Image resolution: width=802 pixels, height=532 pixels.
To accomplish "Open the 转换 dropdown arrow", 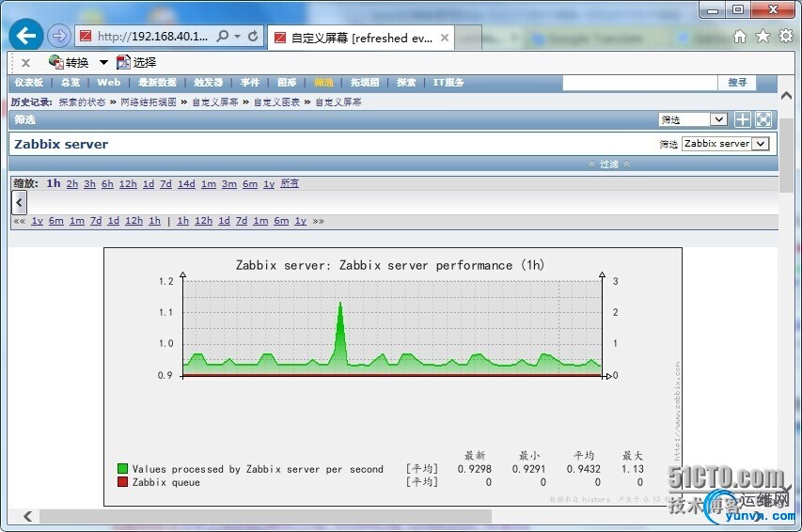I will (103, 62).
